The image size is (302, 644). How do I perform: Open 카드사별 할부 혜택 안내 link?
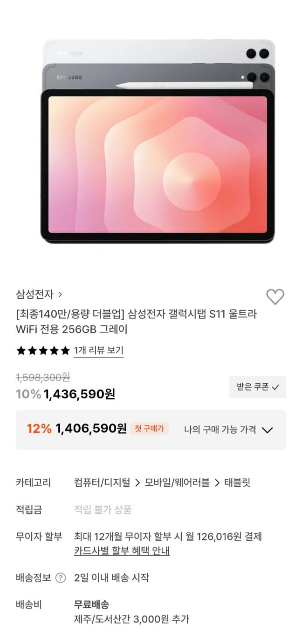[122, 551]
